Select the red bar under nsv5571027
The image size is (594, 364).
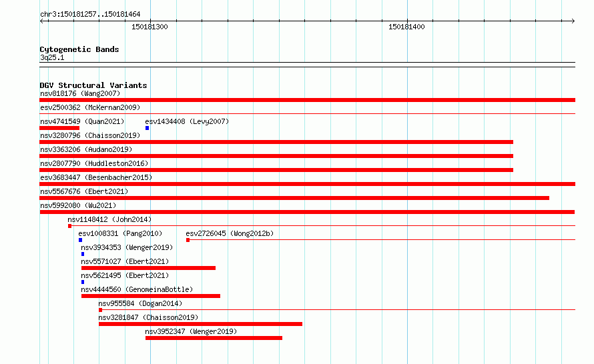(x=148, y=268)
